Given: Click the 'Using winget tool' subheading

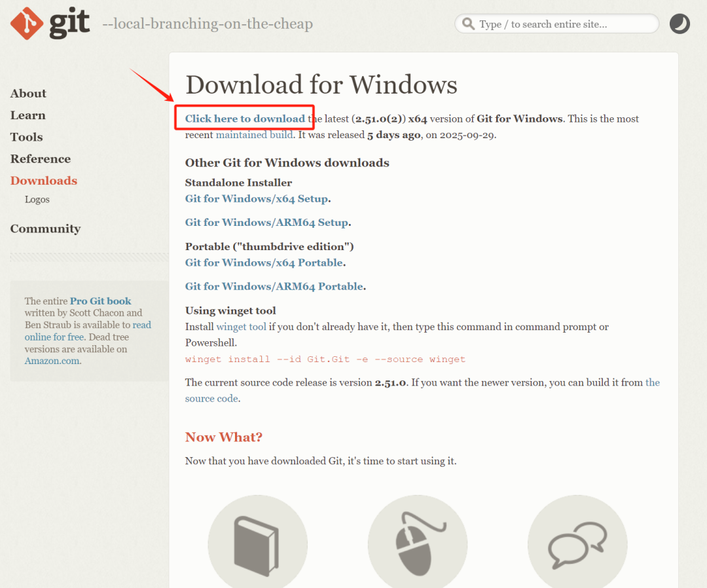Looking at the screenshot, I should click(230, 310).
